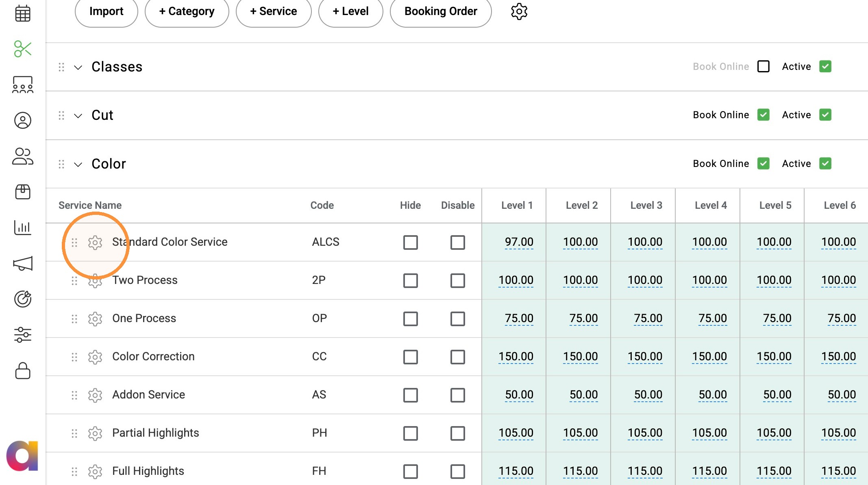Check Disable for Addon Service
The width and height of the screenshot is (868, 485).
point(458,395)
